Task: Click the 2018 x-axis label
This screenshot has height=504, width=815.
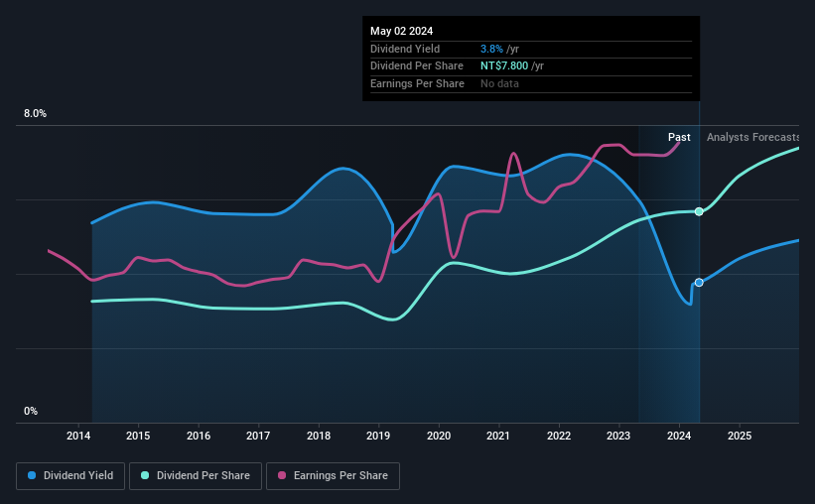Action: (x=319, y=436)
